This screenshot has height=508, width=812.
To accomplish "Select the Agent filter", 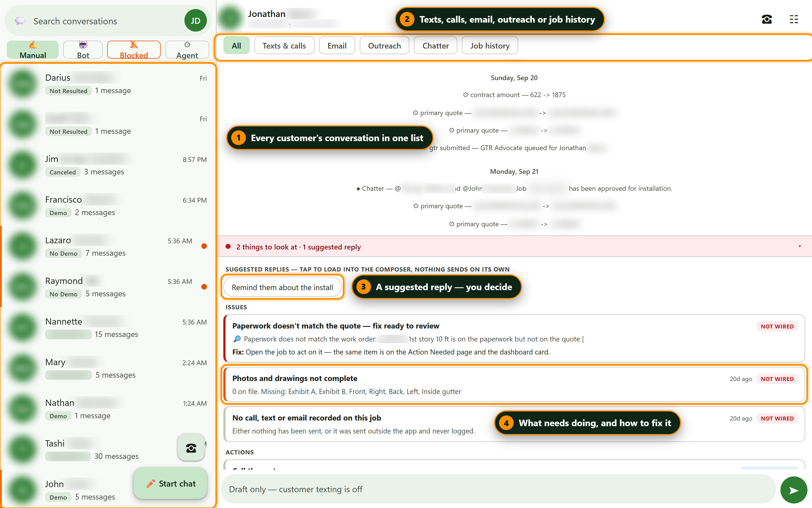I will 187,50.
